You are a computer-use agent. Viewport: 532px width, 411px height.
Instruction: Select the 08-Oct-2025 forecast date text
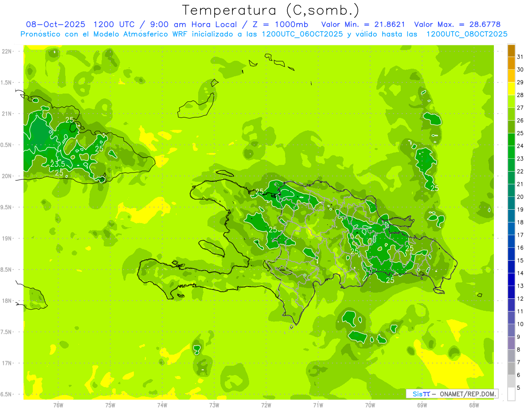[55, 25]
